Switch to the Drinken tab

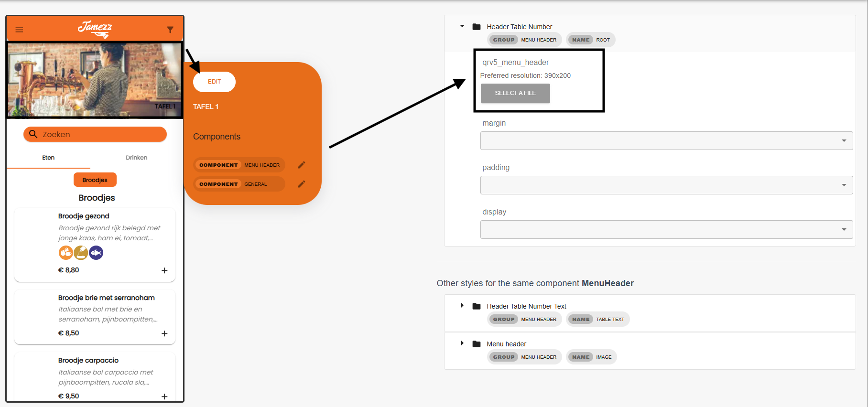[136, 158]
